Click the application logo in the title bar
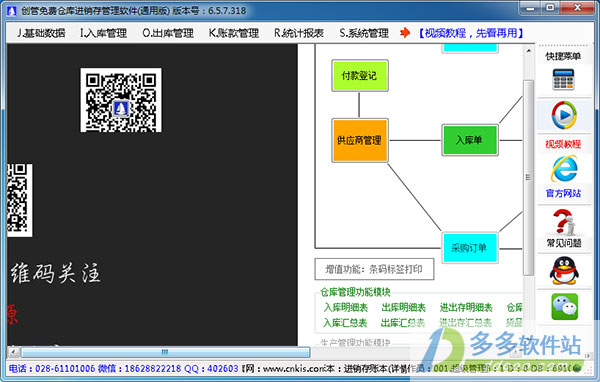The height and width of the screenshot is (382, 600). 11,11
